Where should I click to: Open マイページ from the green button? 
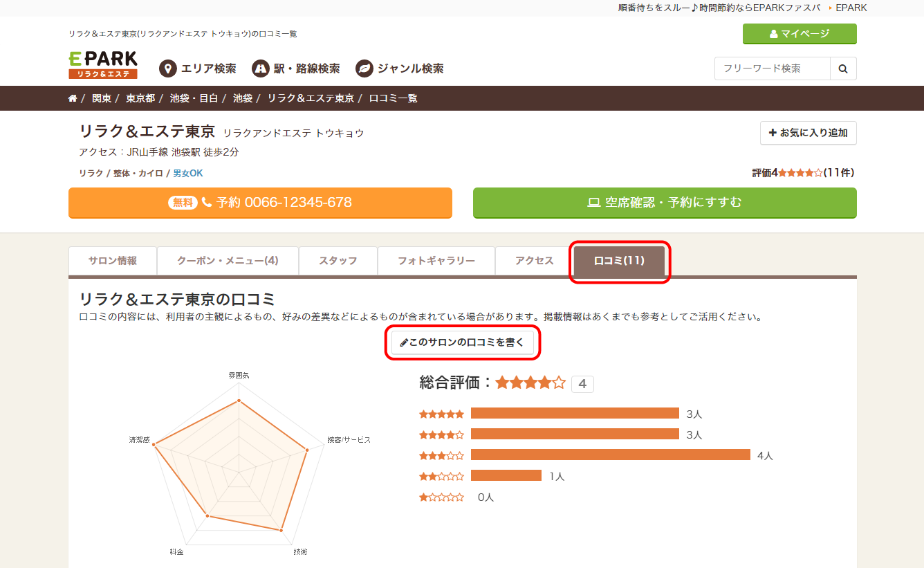coord(800,34)
